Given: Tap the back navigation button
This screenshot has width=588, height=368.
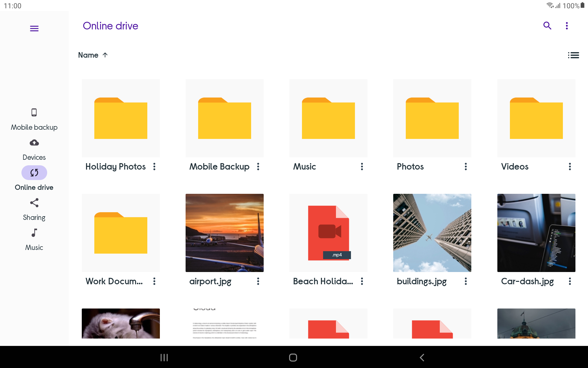Looking at the screenshot, I should (422, 357).
